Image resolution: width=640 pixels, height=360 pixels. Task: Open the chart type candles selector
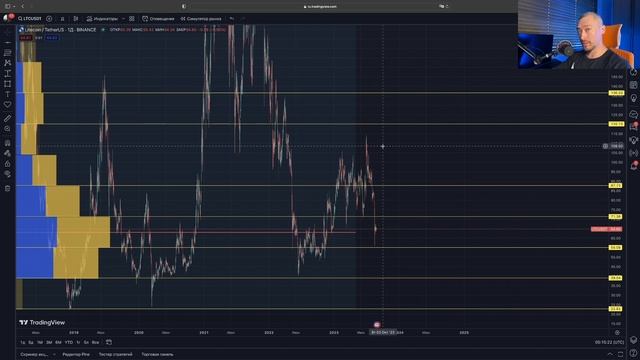76,19
